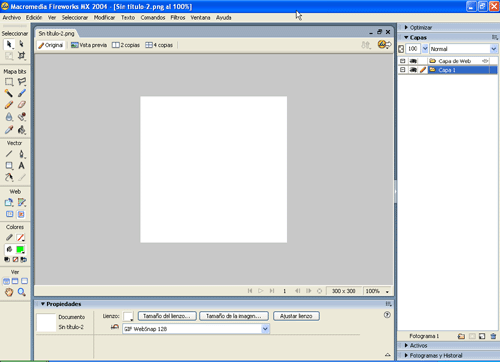Open the Archivo menu
This screenshot has height=362, width=500.
[12, 17]
